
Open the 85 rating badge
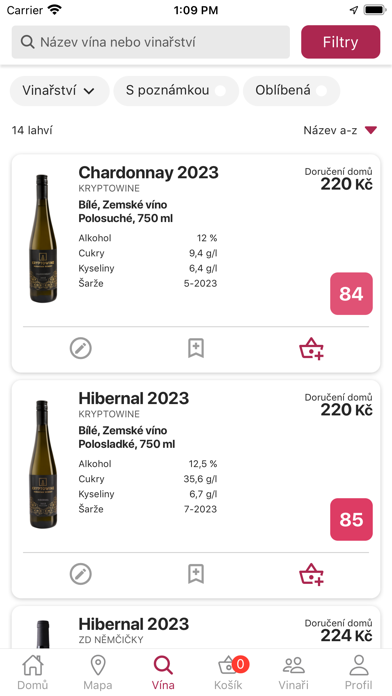(351, 519)
